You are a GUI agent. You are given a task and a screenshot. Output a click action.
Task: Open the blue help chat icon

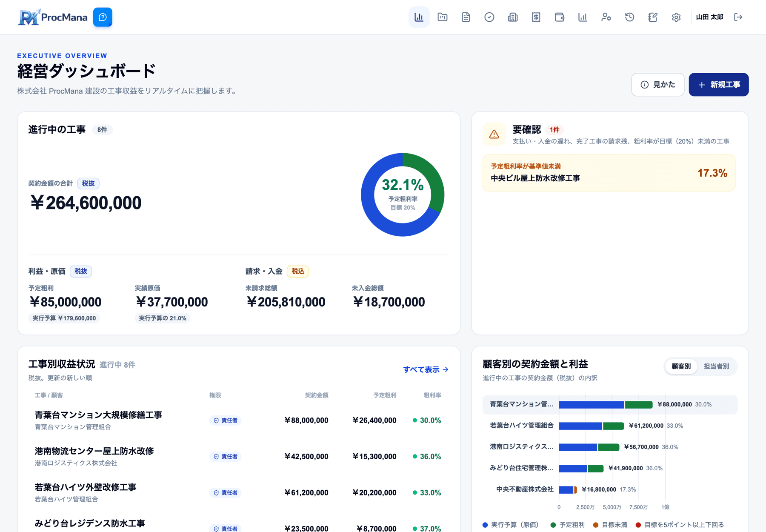(x=103, y=17)
